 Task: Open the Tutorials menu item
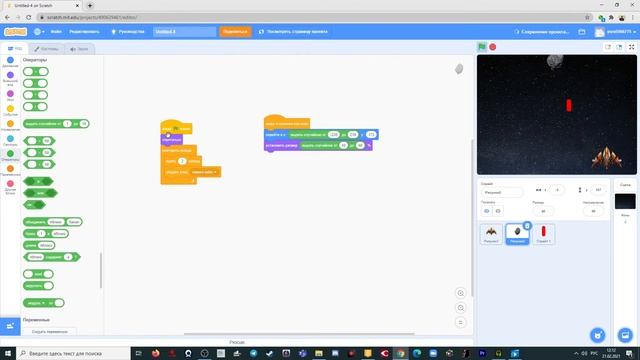(128, 31)
